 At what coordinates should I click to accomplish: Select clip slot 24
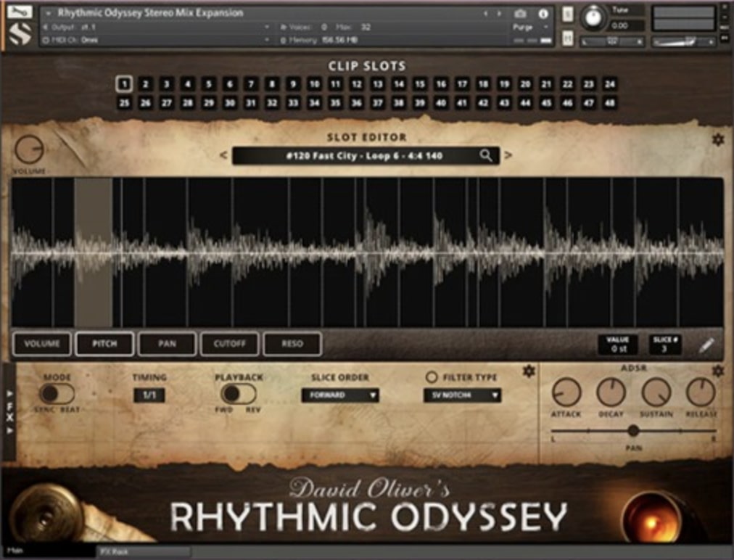[x=609, y=84]
